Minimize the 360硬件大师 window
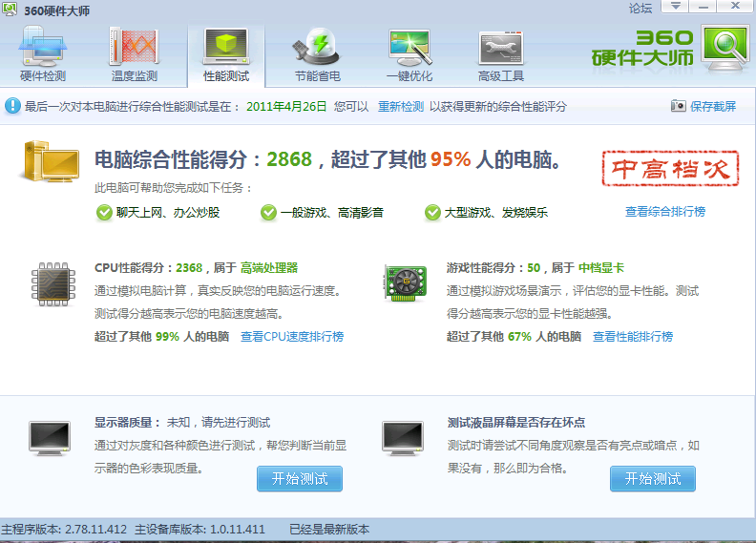 tap(703, 7)
